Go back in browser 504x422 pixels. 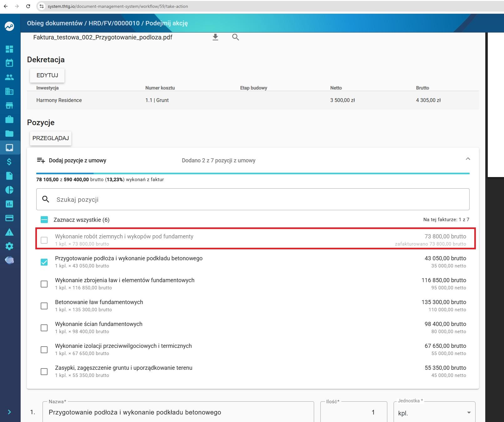coord(6,6)
